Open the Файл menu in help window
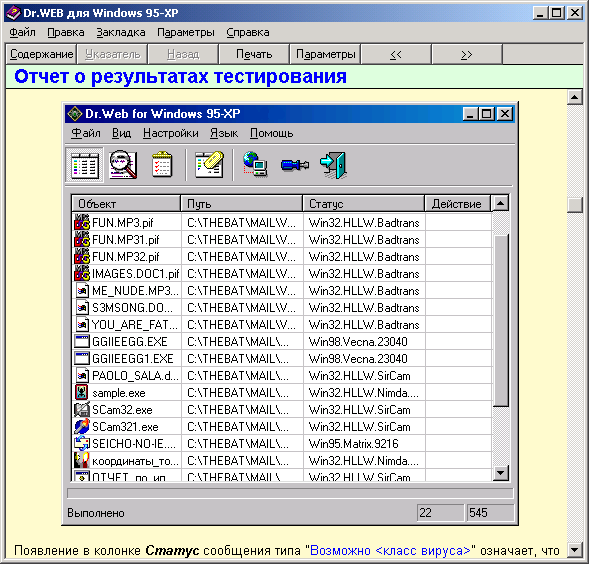The height and width of the screenshot is (564, 589). pos(23,33)
